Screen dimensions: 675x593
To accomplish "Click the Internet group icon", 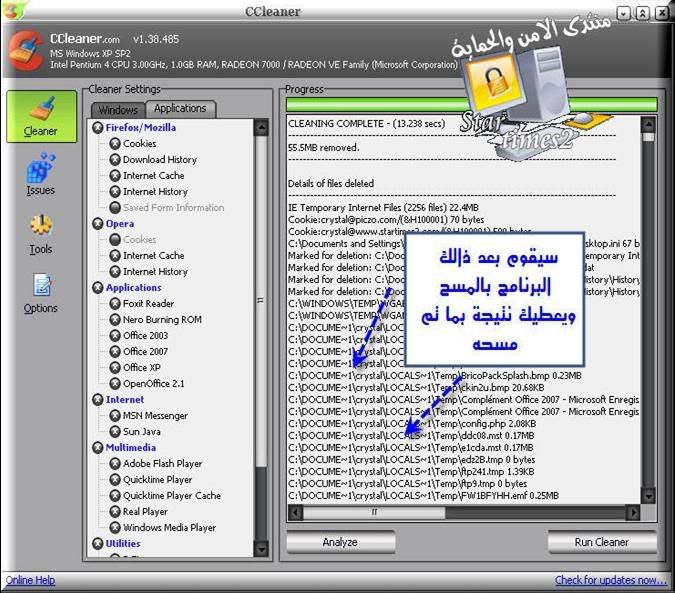I will 98,399.
